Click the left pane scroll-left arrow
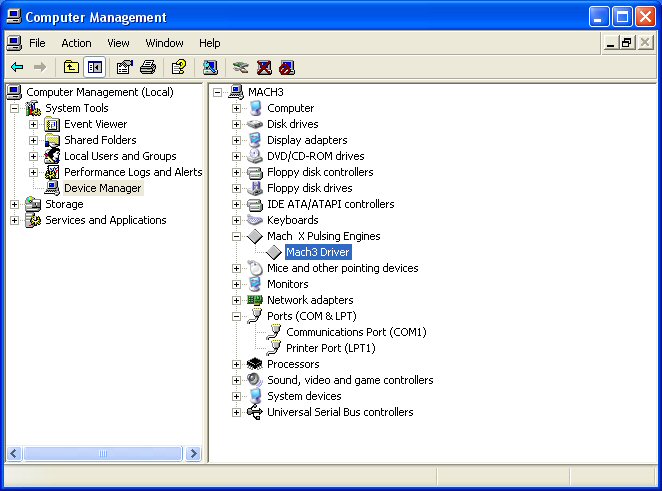This screenshot has width=662, height=491. click(14, 453)
